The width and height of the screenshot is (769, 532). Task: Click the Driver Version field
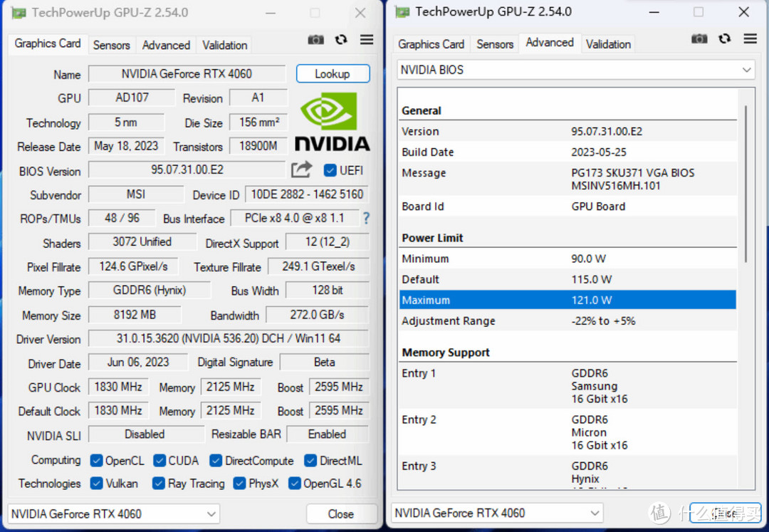229,338
